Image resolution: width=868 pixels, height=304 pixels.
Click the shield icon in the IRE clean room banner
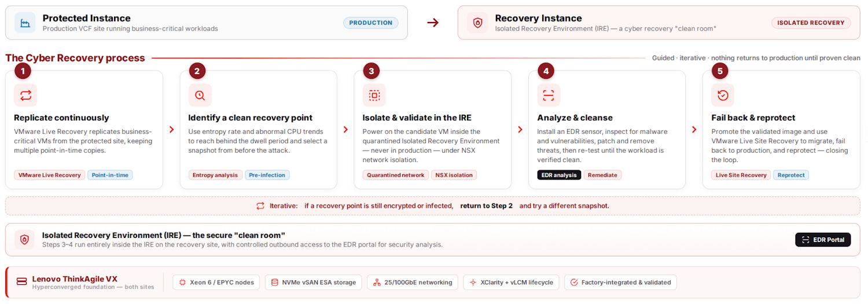pos(24,240)
